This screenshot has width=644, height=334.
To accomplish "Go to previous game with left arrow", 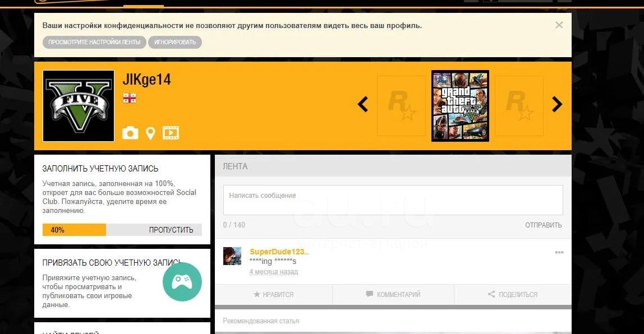I will (x=362, y=104).
